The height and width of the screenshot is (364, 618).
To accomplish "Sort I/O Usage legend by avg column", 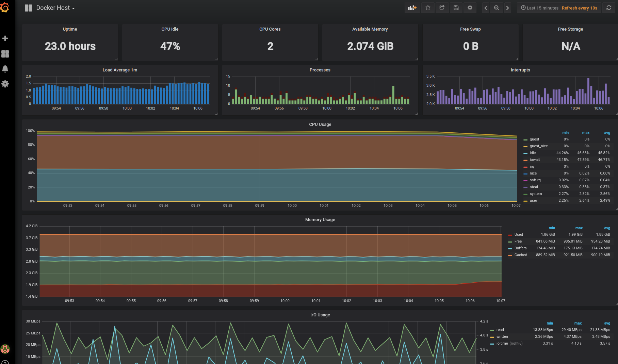I will click(607, 324).
